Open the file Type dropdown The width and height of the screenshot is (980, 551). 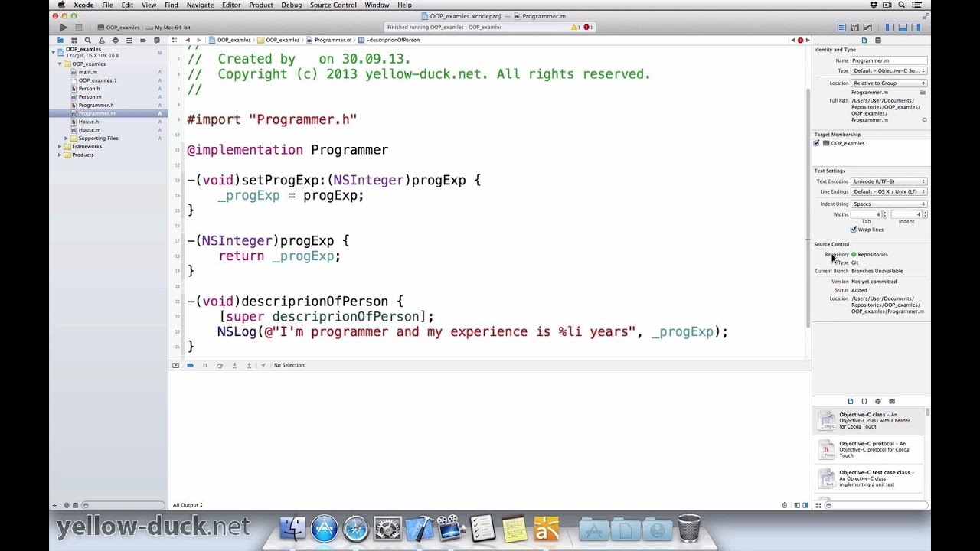pos(889,71)
